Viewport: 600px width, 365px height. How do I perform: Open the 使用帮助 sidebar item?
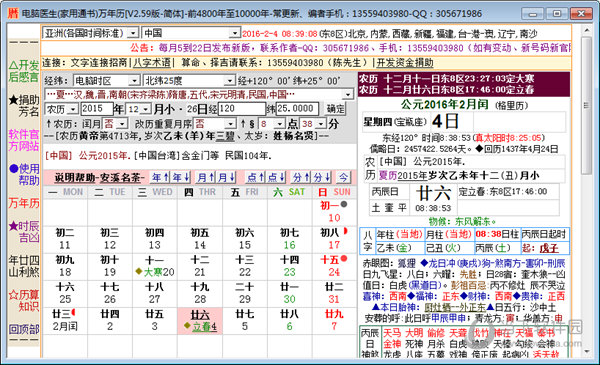[x=24, y=174]
